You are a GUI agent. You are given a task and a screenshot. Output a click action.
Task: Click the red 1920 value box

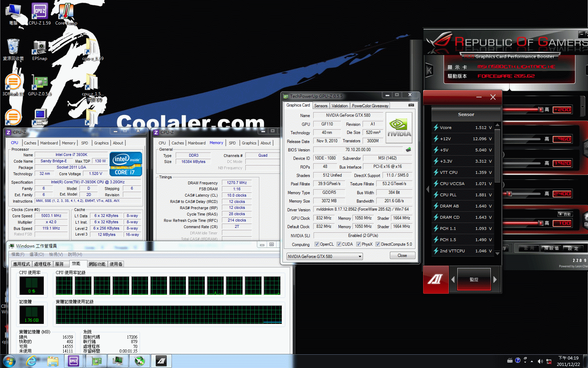[x=562, y=163]
